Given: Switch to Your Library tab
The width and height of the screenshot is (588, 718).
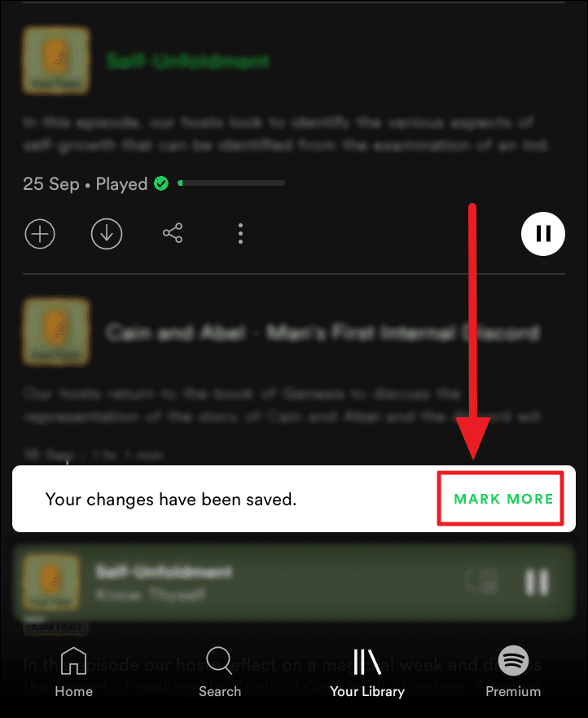Looking at the screenshot, I should click(x=367, y=672).
